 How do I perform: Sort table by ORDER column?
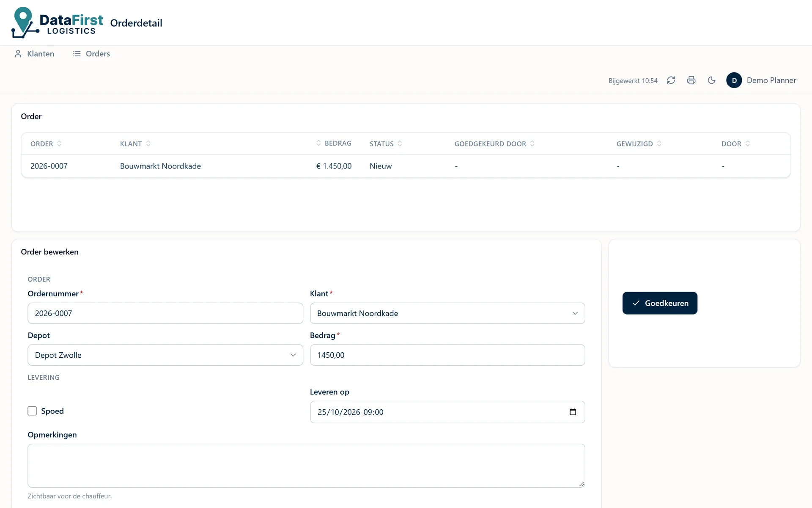click(x=46, y=144)
